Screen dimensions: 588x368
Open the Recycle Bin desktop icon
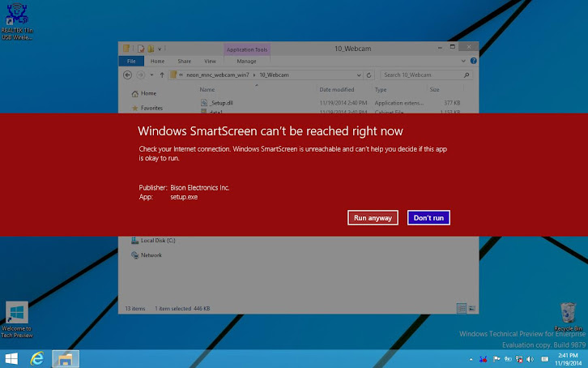[568, 317]
